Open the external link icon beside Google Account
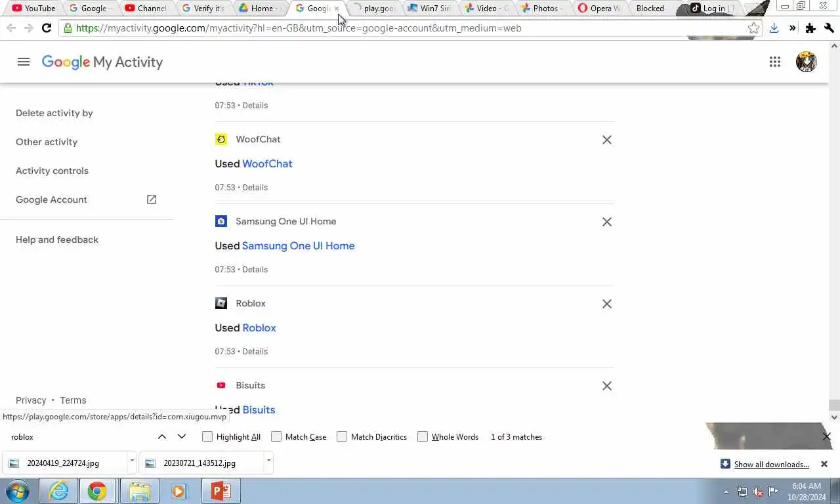This screenshot has width=840, height=504. point(152,199)
